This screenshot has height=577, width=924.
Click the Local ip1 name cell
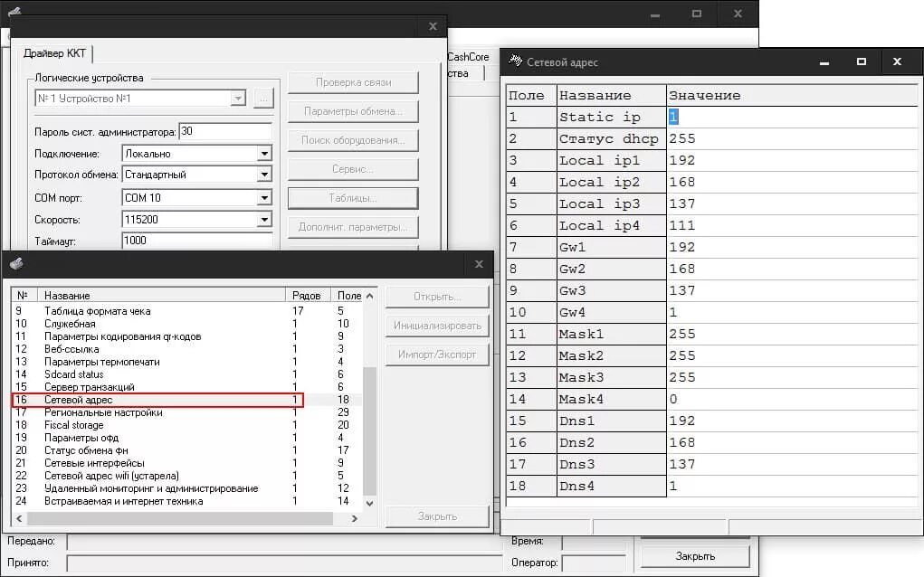click(x=611, y=161)
